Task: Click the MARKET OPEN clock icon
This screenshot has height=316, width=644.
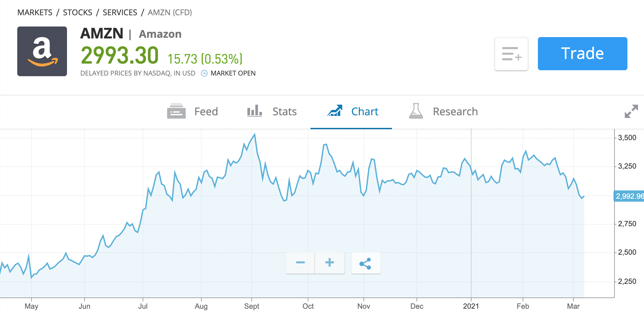Action: (204, 73)
